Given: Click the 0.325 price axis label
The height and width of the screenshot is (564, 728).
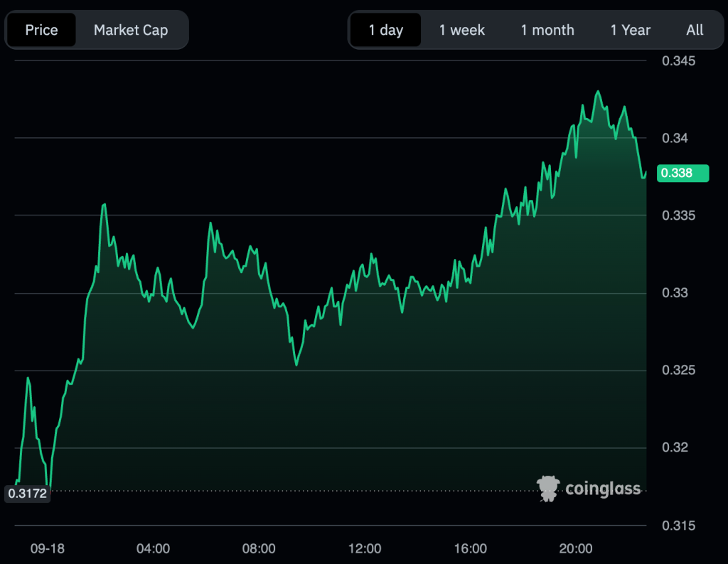Looking at the screenshot, I should tap(678, 371).
